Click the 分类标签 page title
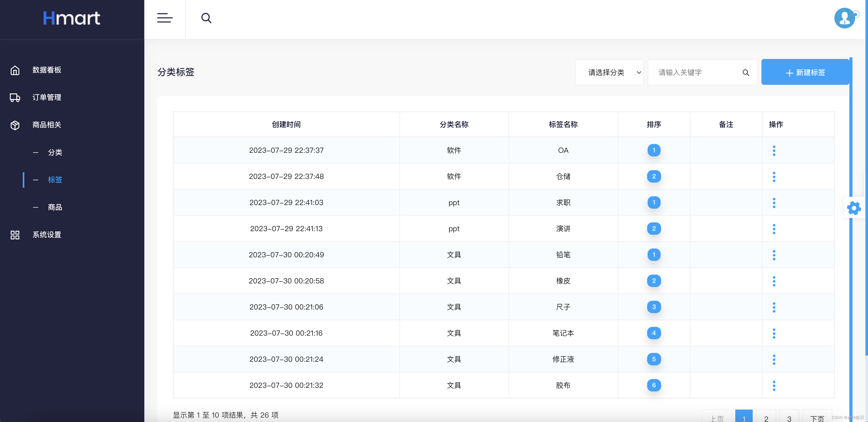Screen dimensions: 868x422 pos(176,72)
